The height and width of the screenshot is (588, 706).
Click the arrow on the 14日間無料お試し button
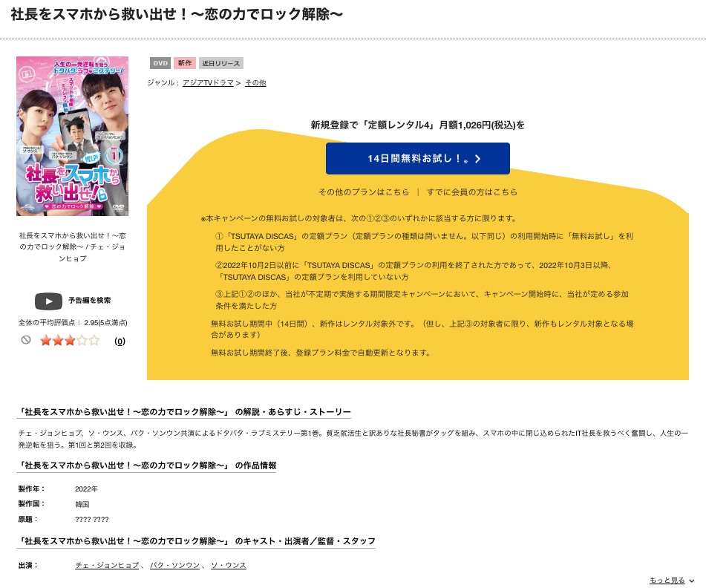pos(478,158)
